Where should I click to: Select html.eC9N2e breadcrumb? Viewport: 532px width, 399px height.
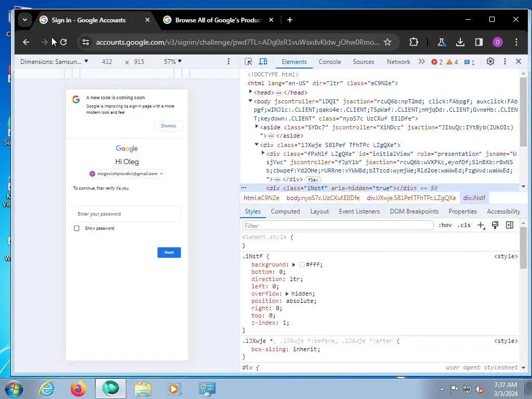coord(261,198)
